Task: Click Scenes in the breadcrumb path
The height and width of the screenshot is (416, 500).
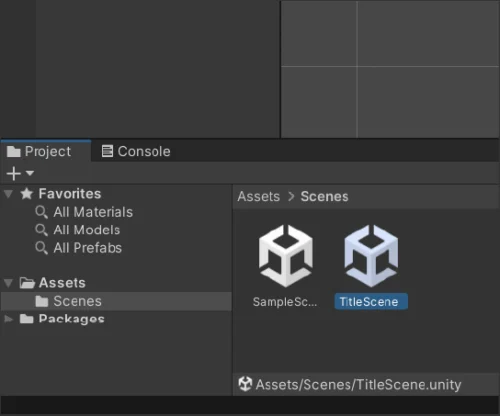Action: click(x=324, y=196)
